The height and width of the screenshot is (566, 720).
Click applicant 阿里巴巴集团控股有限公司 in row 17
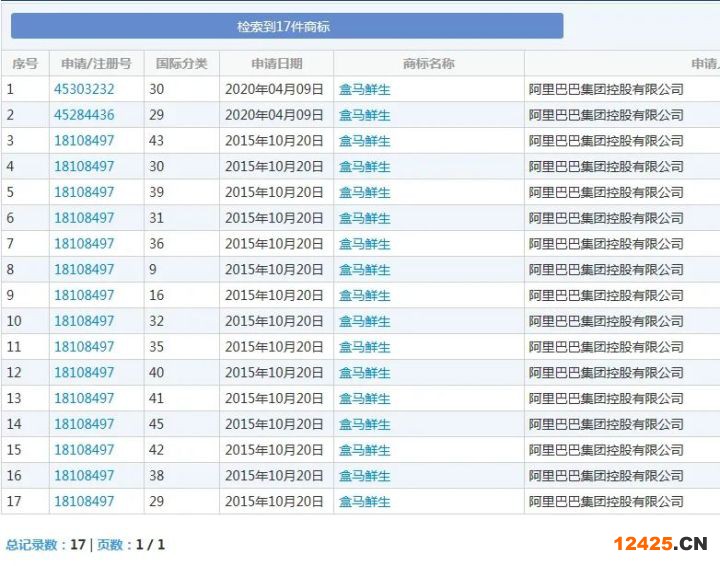coord(606,501)
